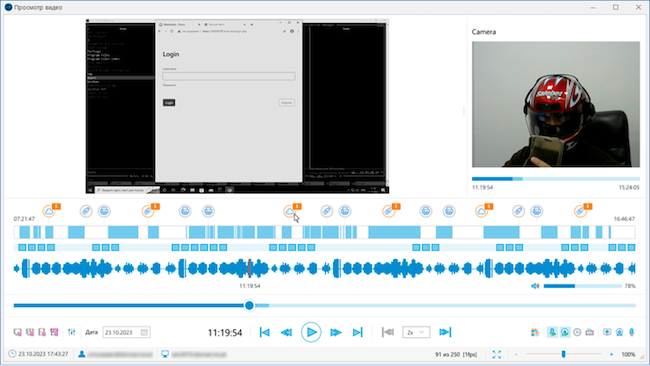Click the clock icon beside 23.10.2023 17:43:27
This screenshot has height=366, width=650.
click(x=12, y=354)
